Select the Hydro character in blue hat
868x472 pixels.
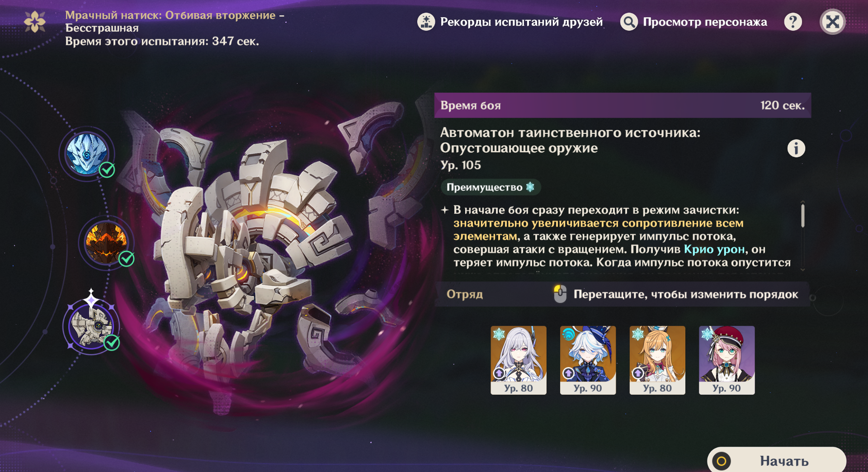(588, 360)
